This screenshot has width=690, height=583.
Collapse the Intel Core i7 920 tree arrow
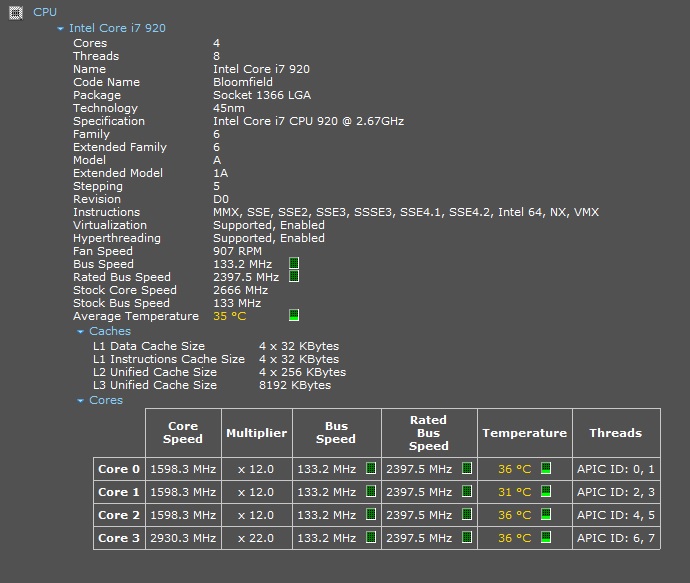click(x=60, y=29)
